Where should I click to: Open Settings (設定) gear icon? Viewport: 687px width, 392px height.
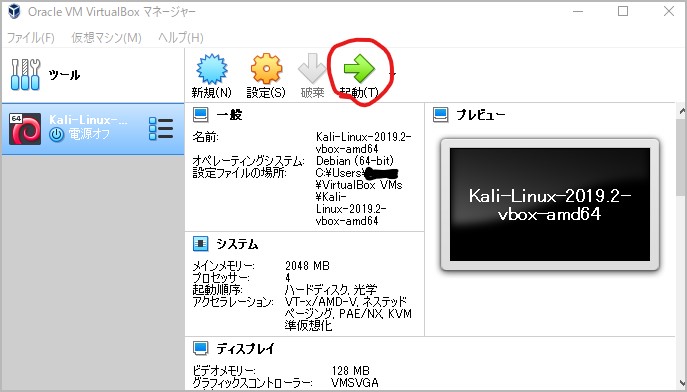pyautogui.click(x=266, y=68)
